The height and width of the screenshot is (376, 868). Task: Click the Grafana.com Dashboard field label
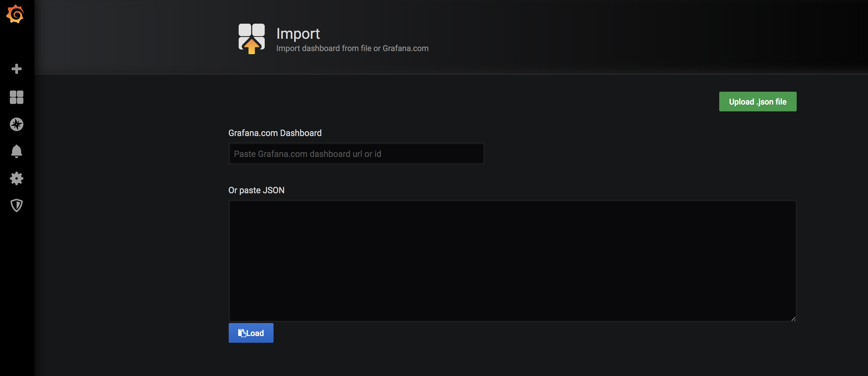[x=274, y=133]
